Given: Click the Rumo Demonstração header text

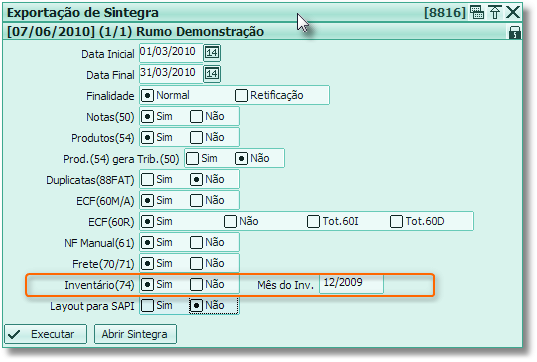Looking at the screenshot, I should (x=200, y=32).
